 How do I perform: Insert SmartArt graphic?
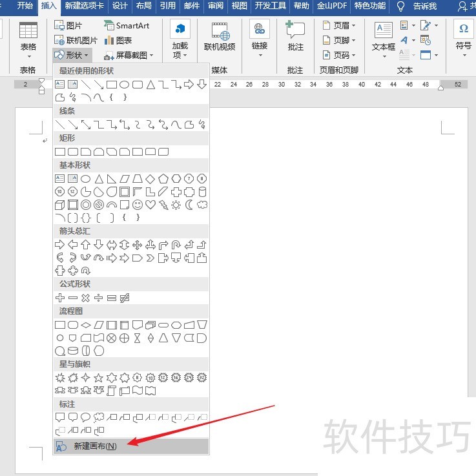click(127, 25)
